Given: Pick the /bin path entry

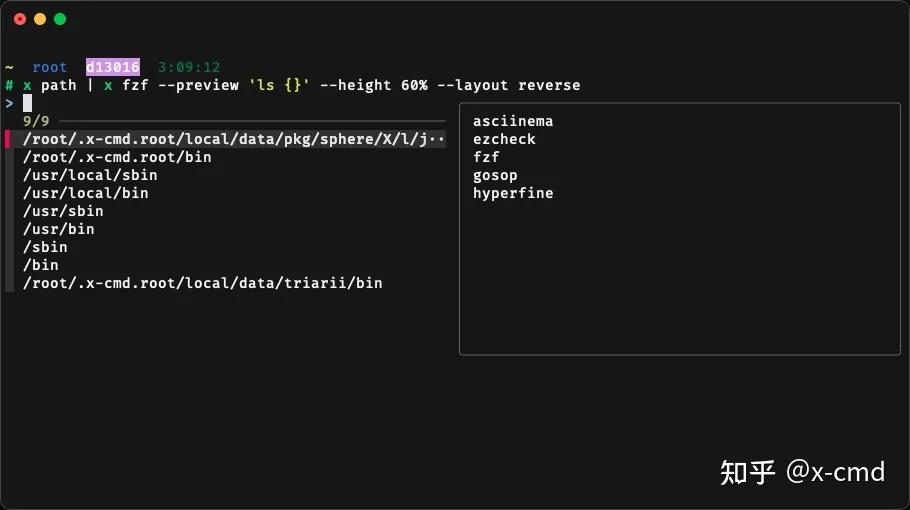Looking at the screenshot, I should (x=40, y=265).
